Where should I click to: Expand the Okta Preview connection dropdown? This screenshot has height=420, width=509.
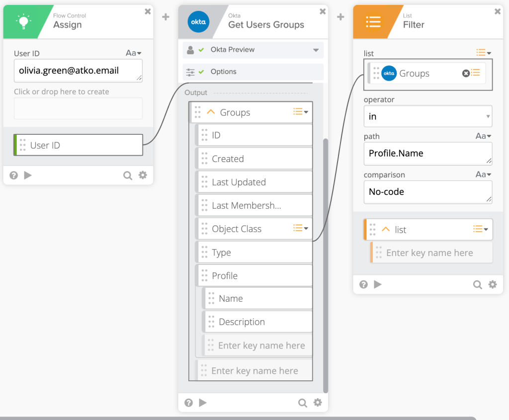pos(316,50)
